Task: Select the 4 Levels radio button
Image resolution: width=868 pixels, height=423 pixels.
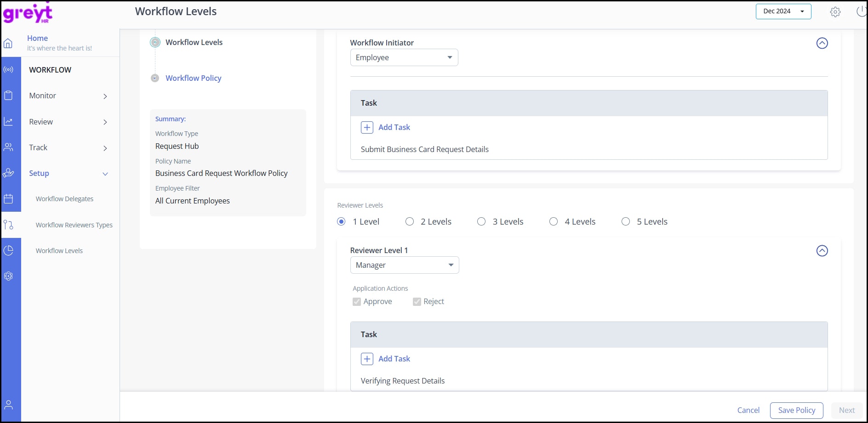Action: tap(554, 221)
